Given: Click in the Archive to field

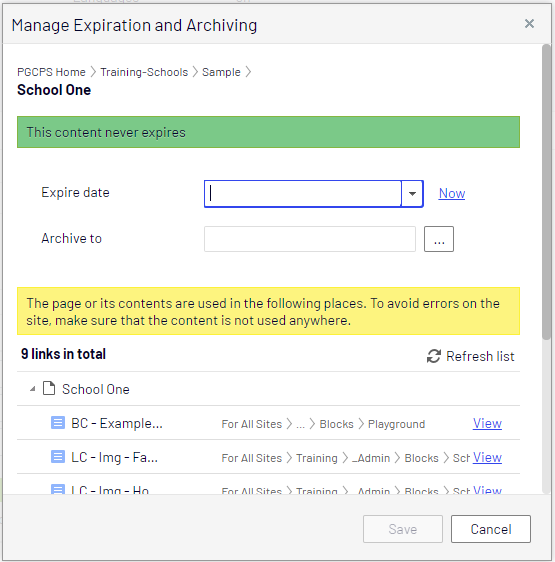Looking at the screenshot, I should pyautogui.click(x=310, y=239).
